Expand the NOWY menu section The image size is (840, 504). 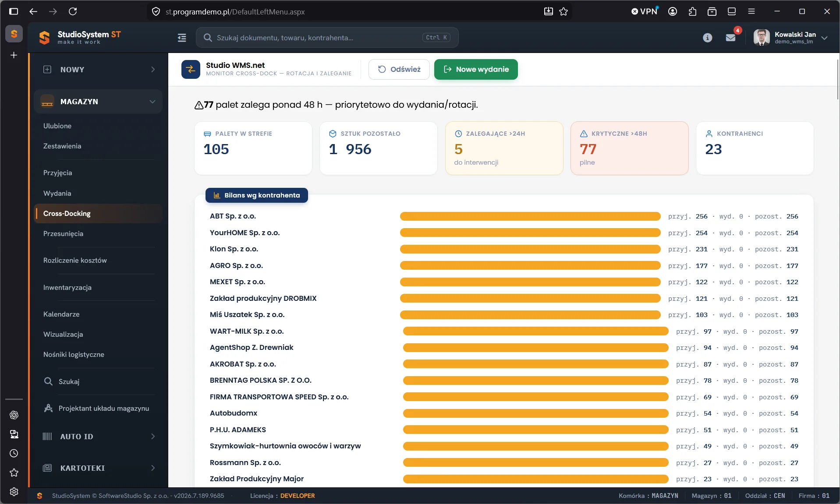(x=98, y=70)
